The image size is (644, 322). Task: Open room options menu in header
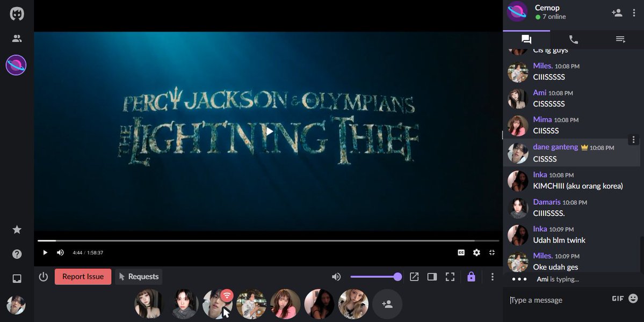point(634,13)
